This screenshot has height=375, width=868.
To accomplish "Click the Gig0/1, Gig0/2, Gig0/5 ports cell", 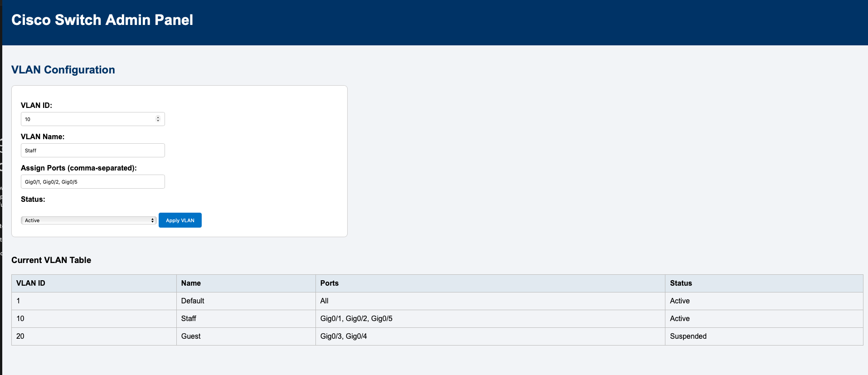I will (490, 319).
